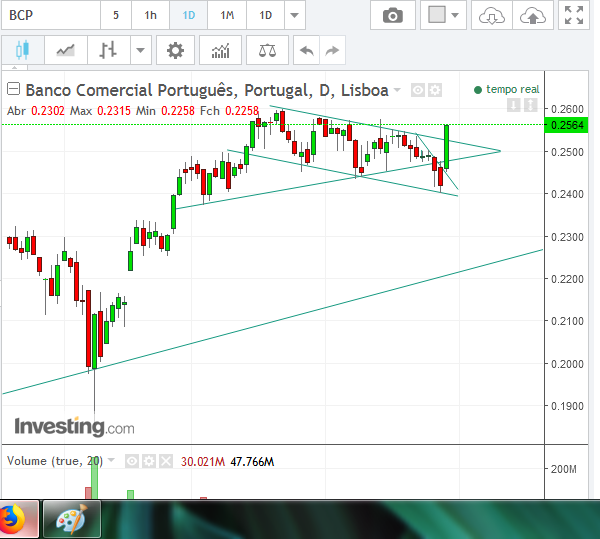Viewport: 600px width, 539px height.
Task: Move pane down arrow button
Action: tap(514, 105)
